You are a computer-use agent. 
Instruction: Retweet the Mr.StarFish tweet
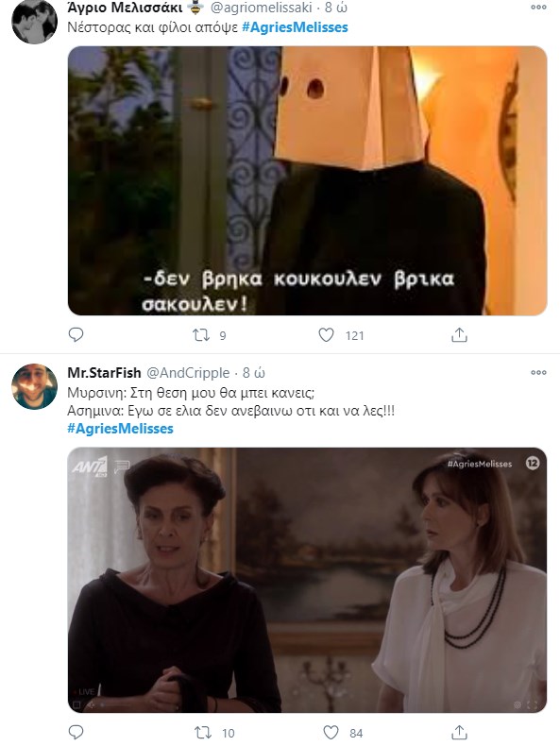click(203, 733)
